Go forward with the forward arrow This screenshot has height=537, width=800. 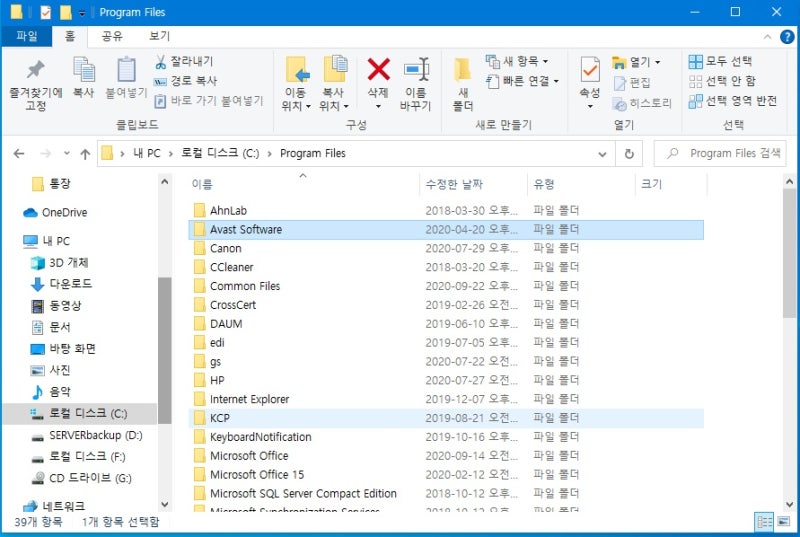coord(45,154)
